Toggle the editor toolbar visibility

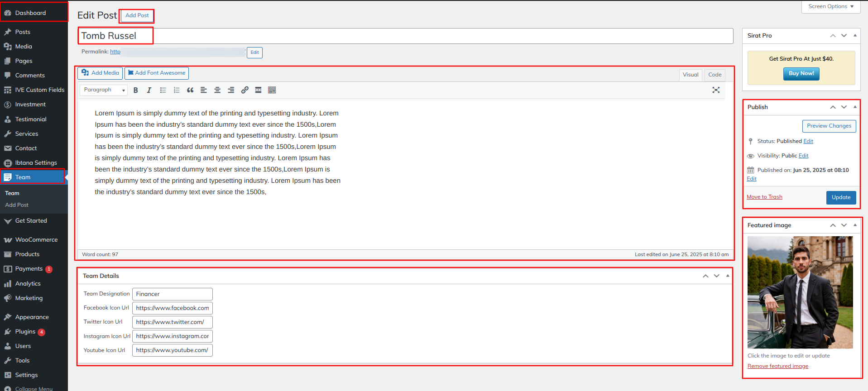click(272, 90)
